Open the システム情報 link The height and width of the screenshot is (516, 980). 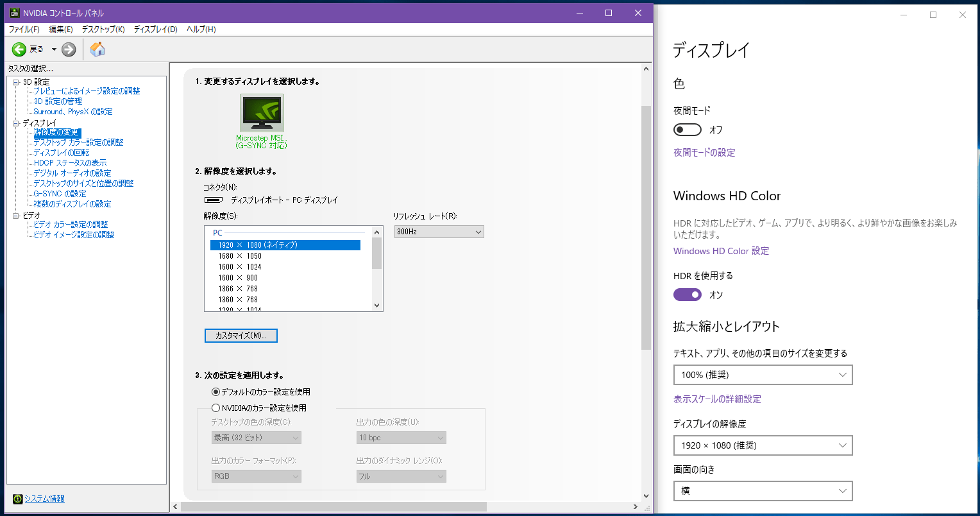click(44, 499)
